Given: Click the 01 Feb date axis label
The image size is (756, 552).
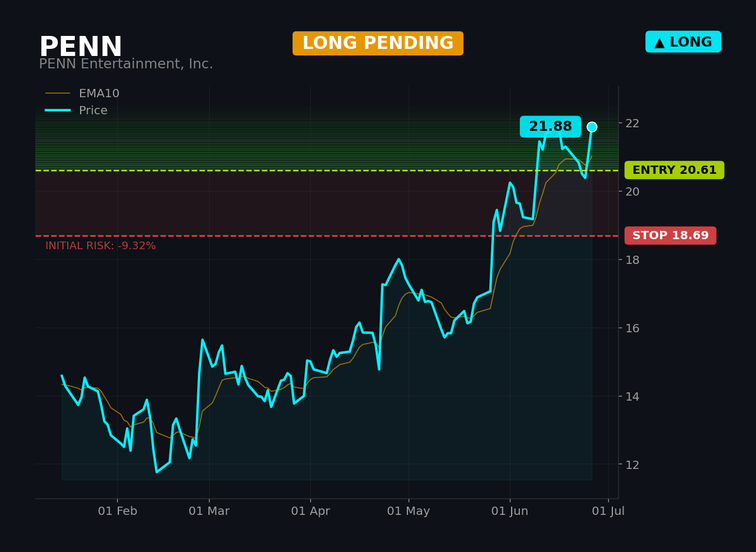Looking at the screenshot, I should pos(117,511).
